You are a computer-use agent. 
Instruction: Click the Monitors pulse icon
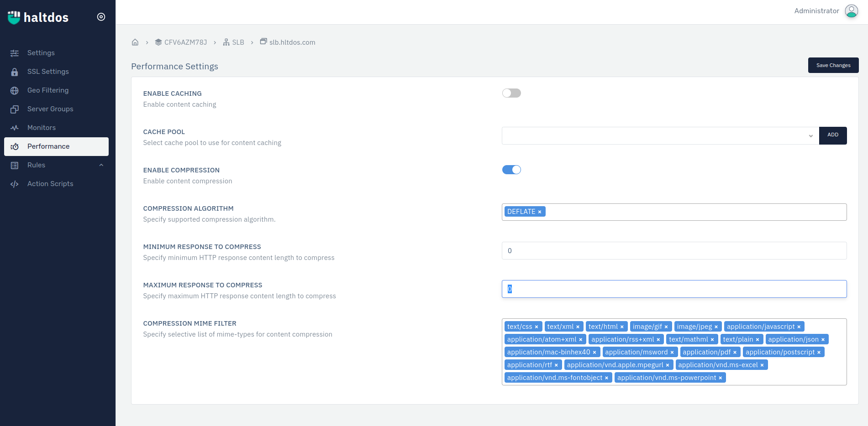pos(15,128)
